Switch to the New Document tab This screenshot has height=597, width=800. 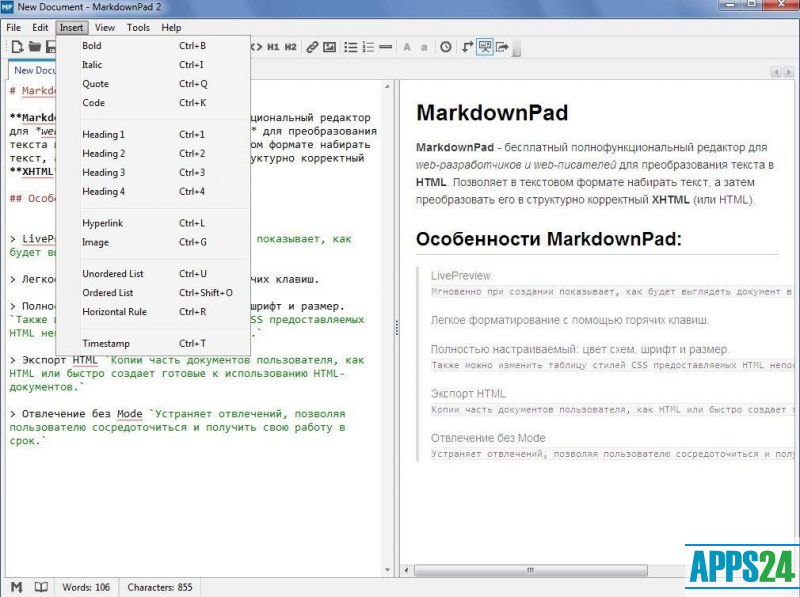34,70
